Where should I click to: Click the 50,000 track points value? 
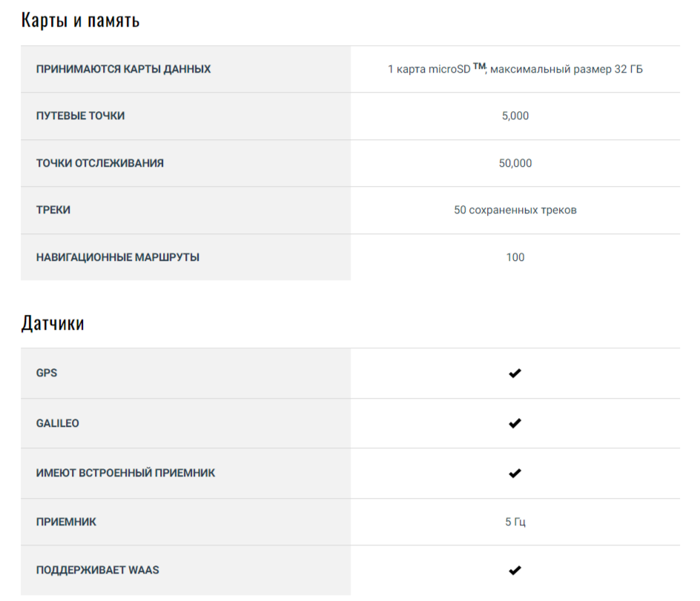515,163
